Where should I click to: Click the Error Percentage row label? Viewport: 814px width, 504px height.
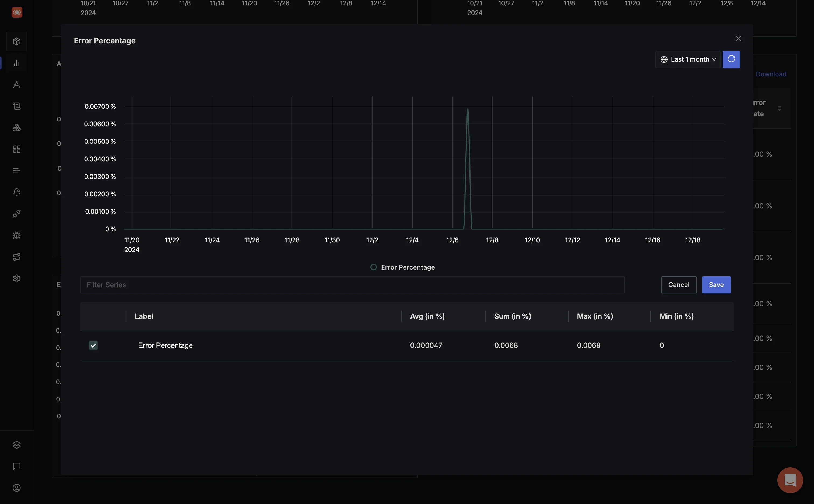(x=165, y=345)
